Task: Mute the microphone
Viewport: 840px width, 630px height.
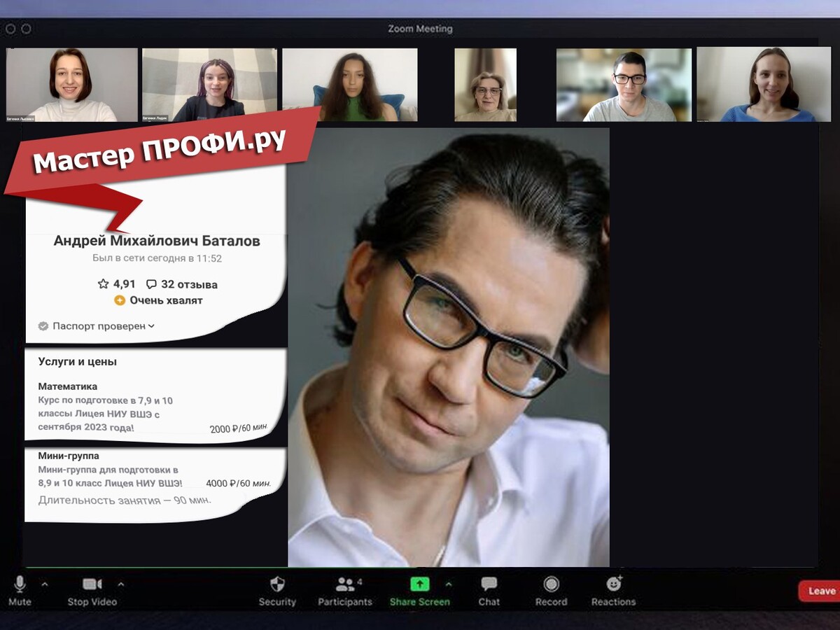Action: click(20, 584)
